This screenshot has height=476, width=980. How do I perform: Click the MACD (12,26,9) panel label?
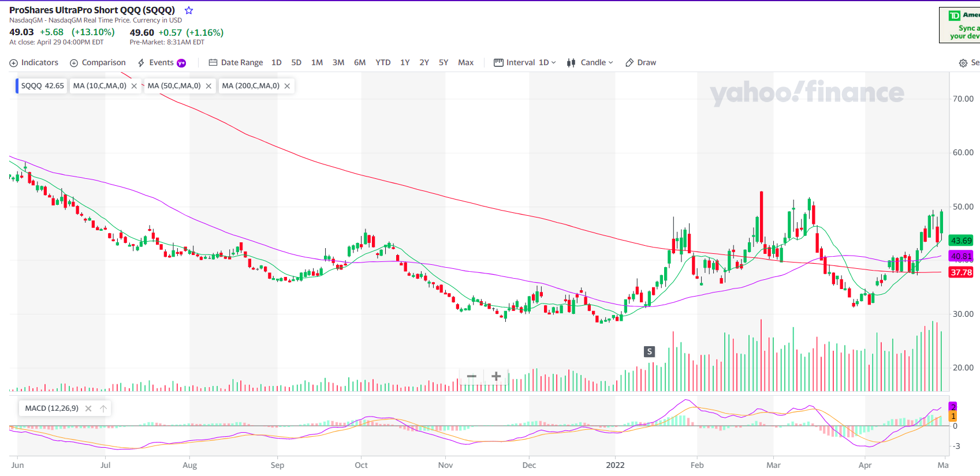[x=51, y=408]
